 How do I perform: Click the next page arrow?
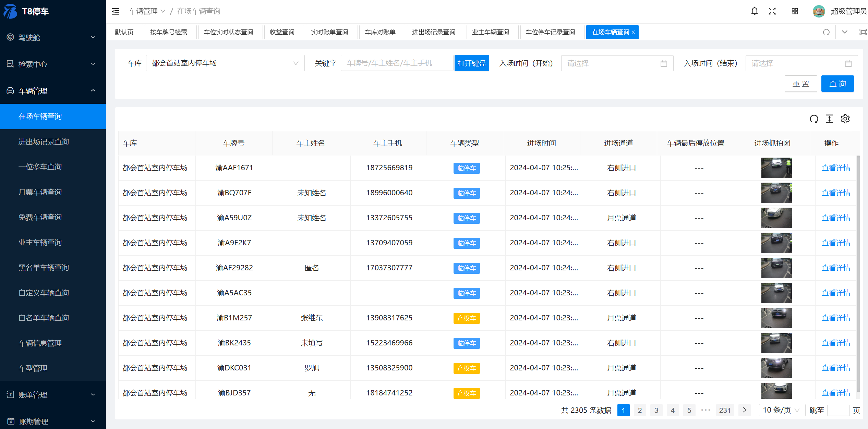[x=744, y=410]
